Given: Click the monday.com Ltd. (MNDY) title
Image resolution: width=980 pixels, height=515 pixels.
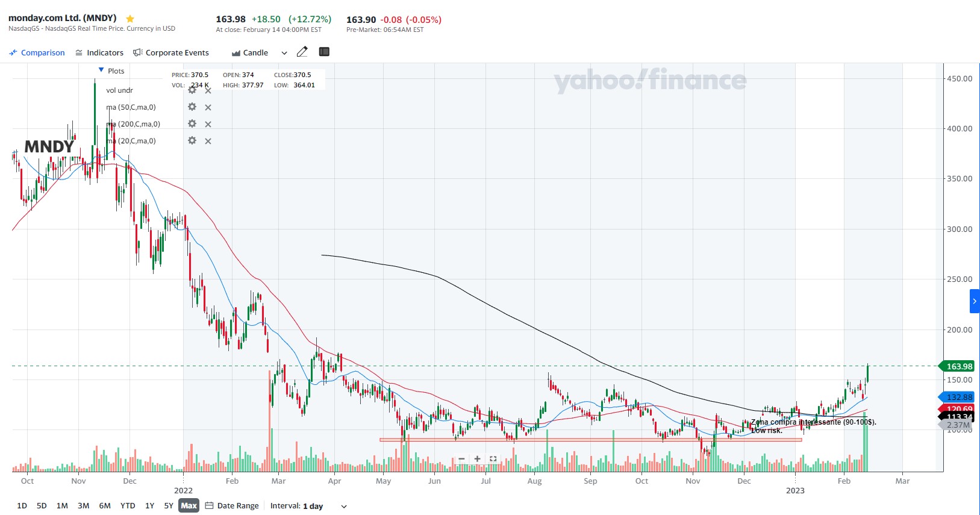Looking at the screenshot, I should (63, 18).
